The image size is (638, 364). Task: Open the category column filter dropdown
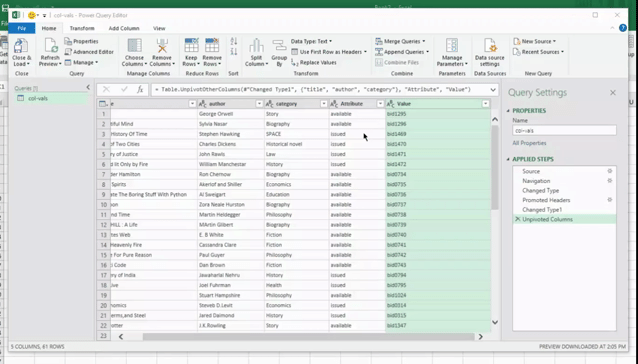coord(323,104)
